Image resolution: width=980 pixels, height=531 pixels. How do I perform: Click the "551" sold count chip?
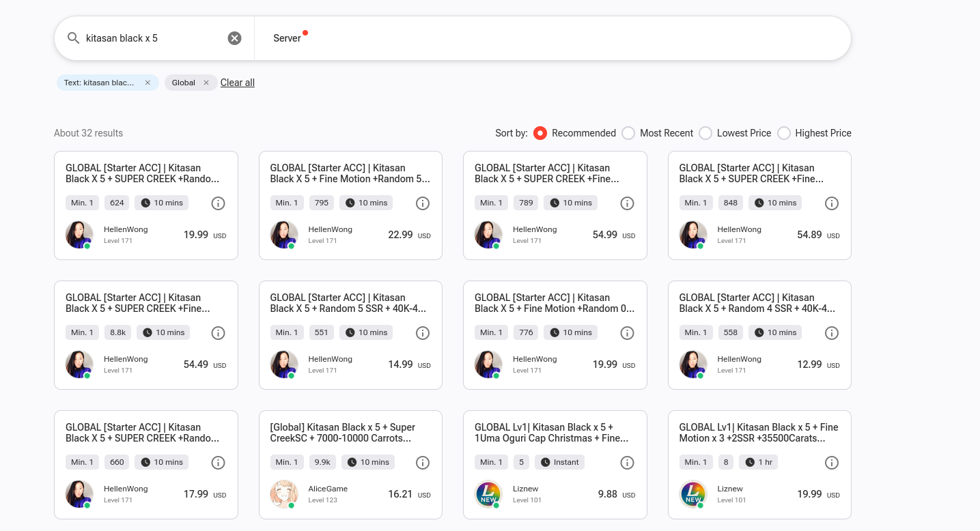(322, 332)
